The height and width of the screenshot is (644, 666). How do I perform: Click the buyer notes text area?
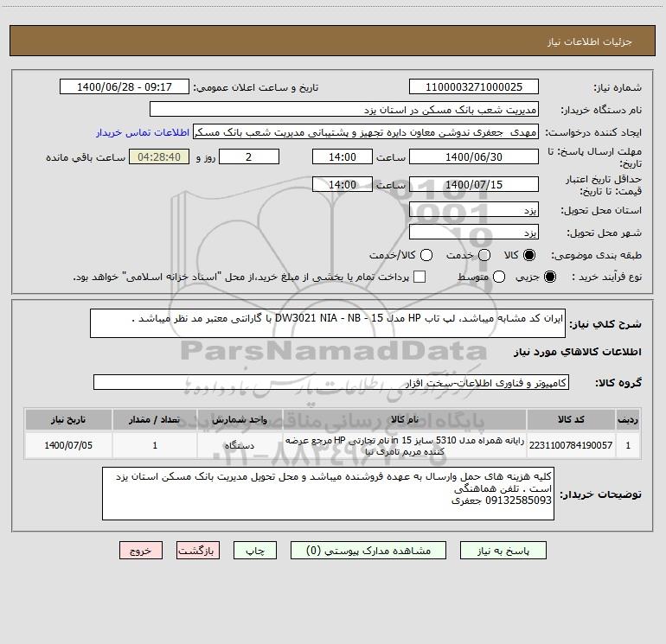point(328,494)
